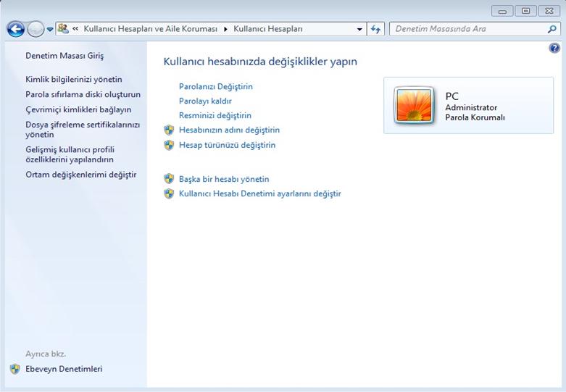Minimize the window

[502, 11]
